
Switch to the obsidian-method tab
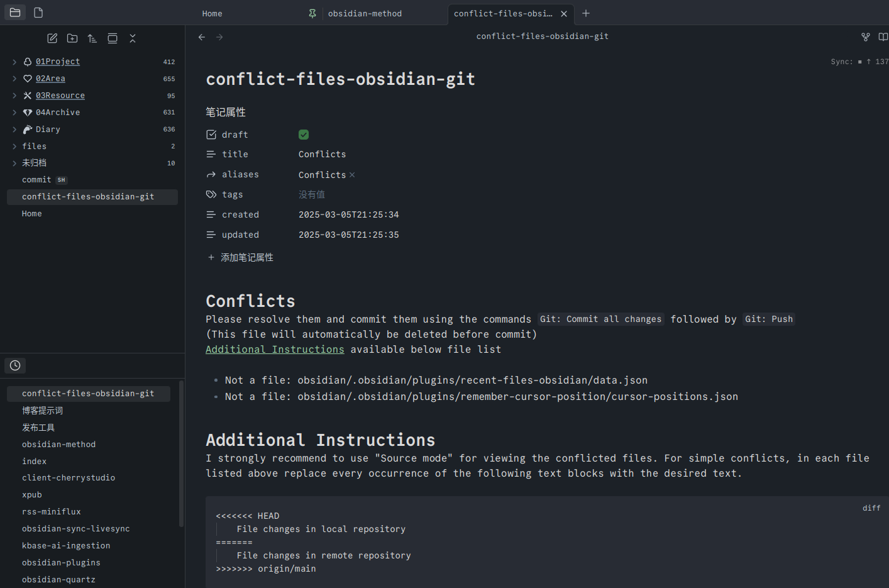click(x=365, y=13)
